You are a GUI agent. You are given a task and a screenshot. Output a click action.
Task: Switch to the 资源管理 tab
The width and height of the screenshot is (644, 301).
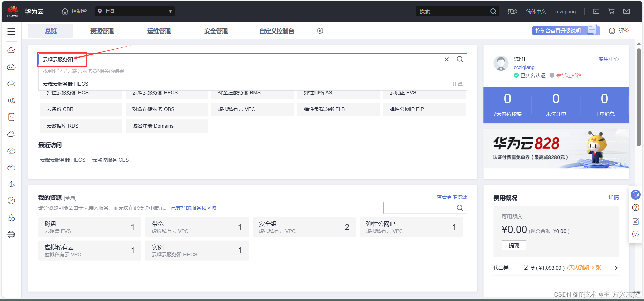pos(102,31)
